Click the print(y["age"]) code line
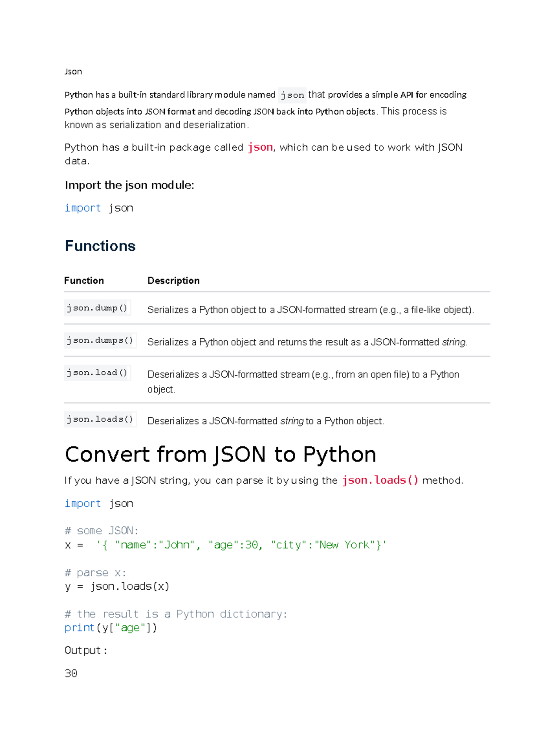The width and height of the screenshot is (535, 756). click(111, 628)
